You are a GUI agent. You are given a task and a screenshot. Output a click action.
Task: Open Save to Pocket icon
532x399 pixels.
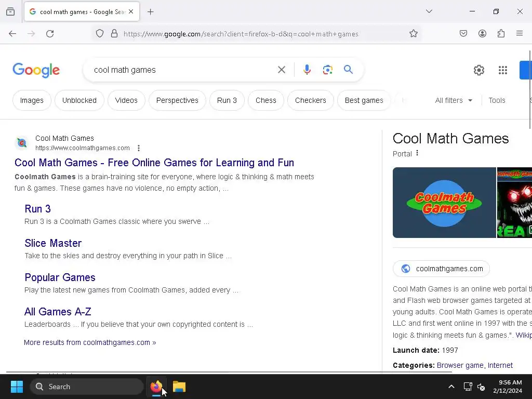coord(463,34)
